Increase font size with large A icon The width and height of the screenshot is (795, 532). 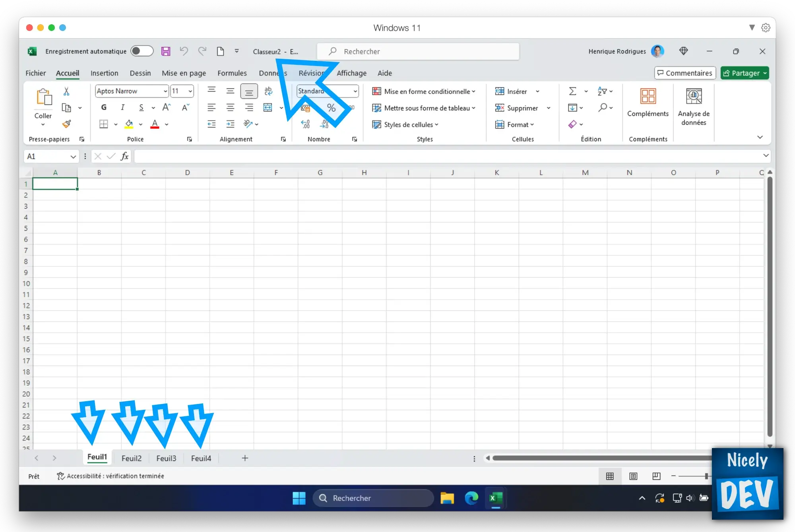tap(167, 107)
